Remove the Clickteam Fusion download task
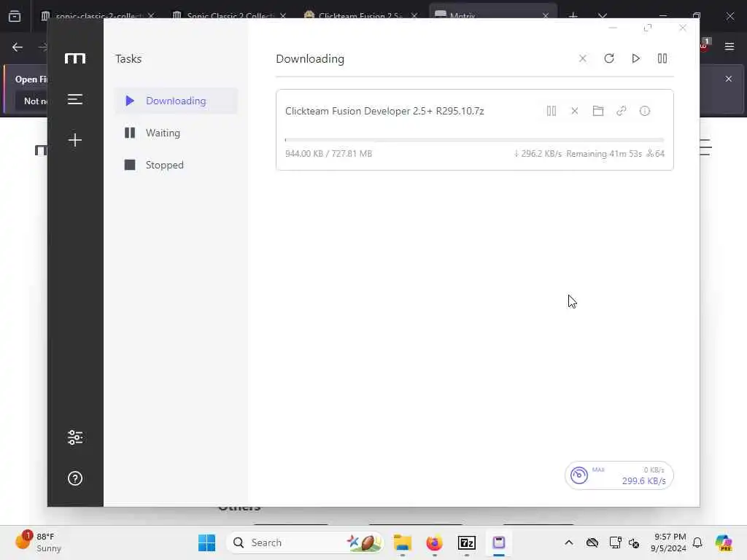Viewport: 747px width, 560px height. point(575,111)
